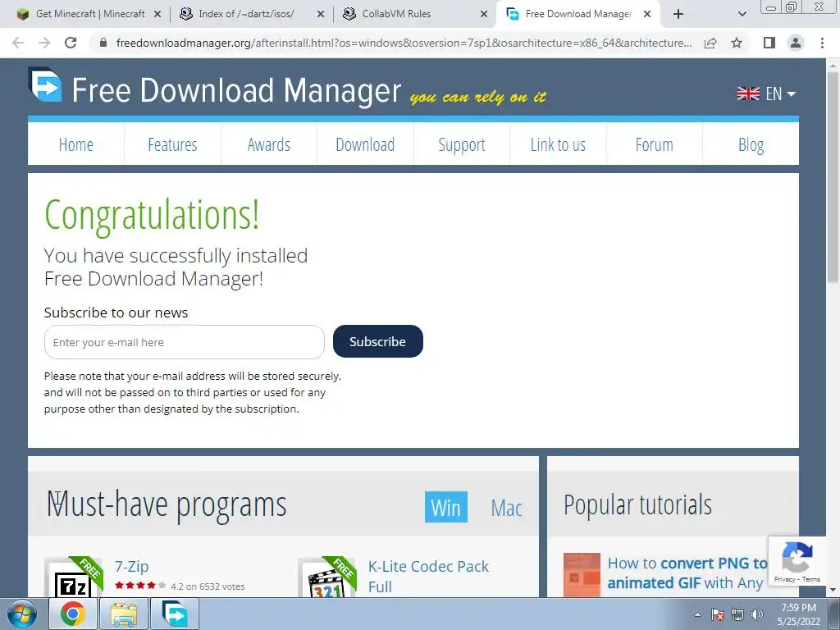Screen dimensions: 840x630
Task: Open the Home menu item
Action: [x=76, y=144]
